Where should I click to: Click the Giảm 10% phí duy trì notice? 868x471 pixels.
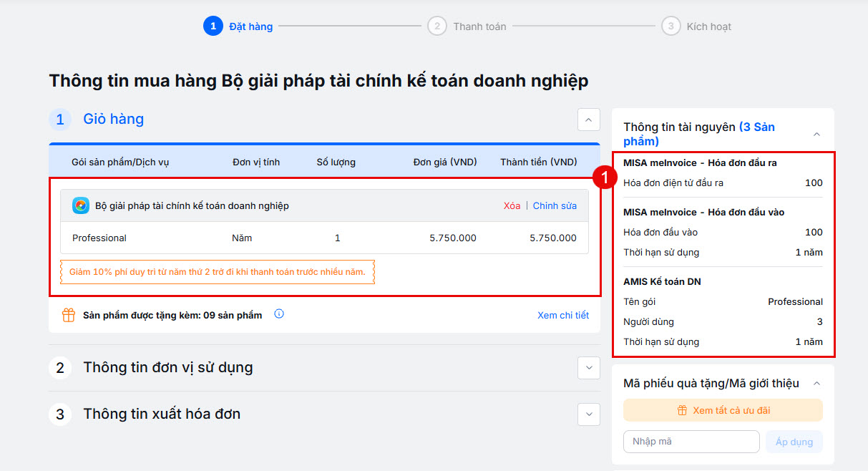(x=218, y=272)
